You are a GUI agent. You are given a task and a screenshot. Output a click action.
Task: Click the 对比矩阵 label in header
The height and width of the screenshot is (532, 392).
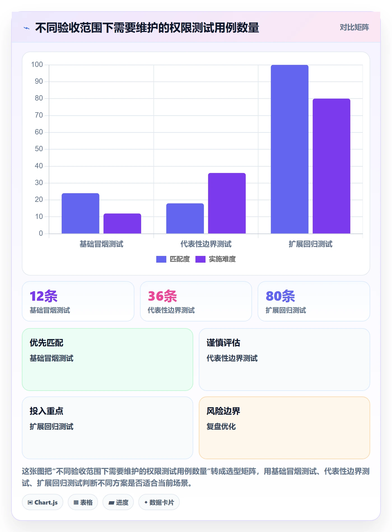(354, 27)
